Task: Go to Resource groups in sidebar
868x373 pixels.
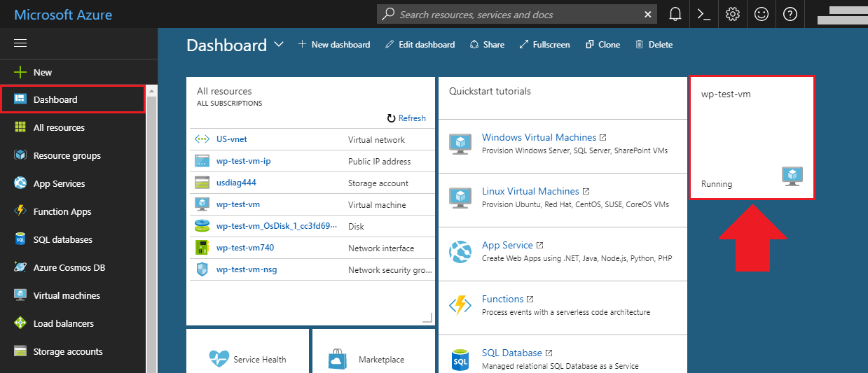Action: click(73, 155)
